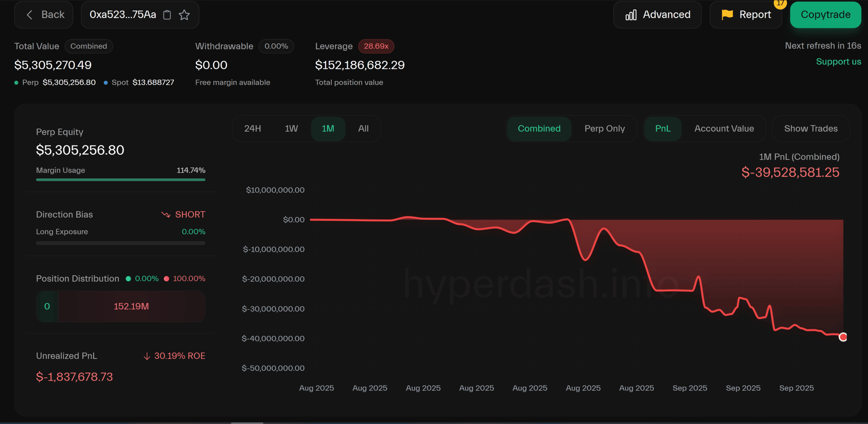Click total position value $152,186,682.29

tap(360, 65)
